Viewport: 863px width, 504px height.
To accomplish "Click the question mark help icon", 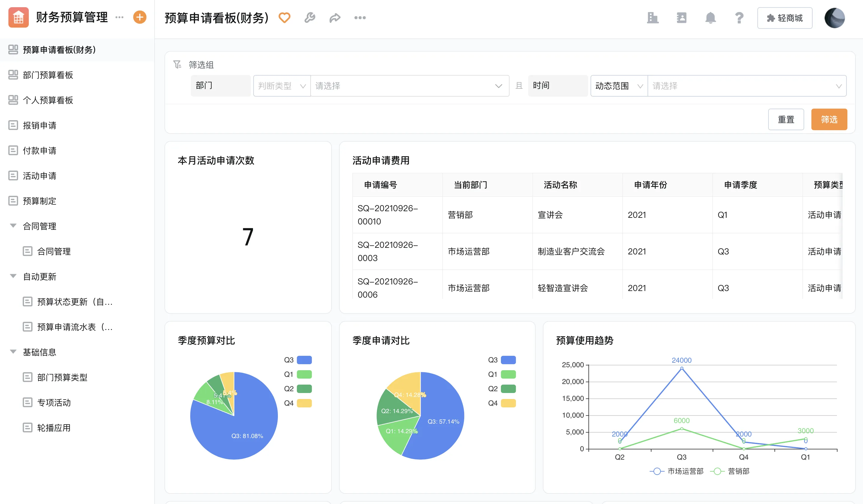I will 739,18.
